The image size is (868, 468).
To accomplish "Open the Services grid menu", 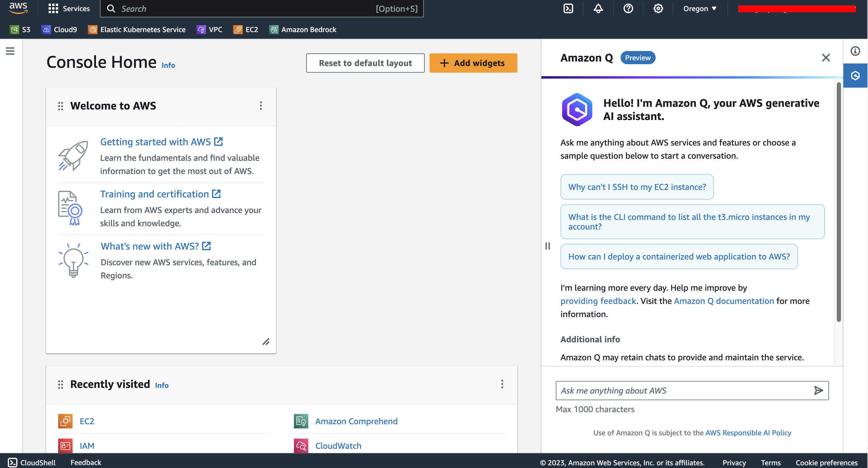I will tap(69, 8).
